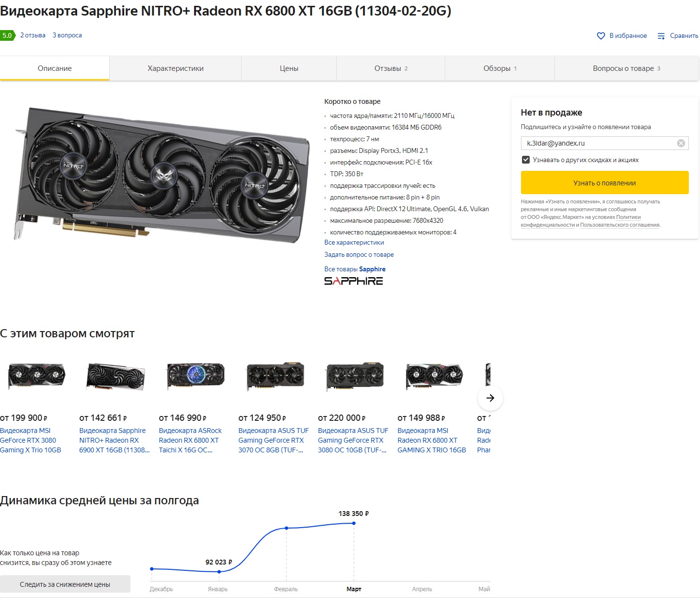Open the Отзывы tab
The height and width of the screenshot is (598, 700).
391,68
